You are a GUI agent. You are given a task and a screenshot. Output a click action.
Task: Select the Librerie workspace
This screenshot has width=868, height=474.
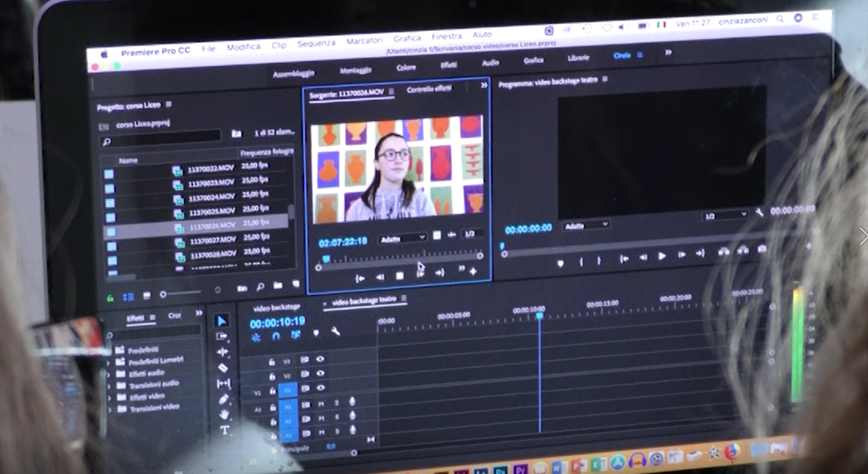[x=578, y=57]
